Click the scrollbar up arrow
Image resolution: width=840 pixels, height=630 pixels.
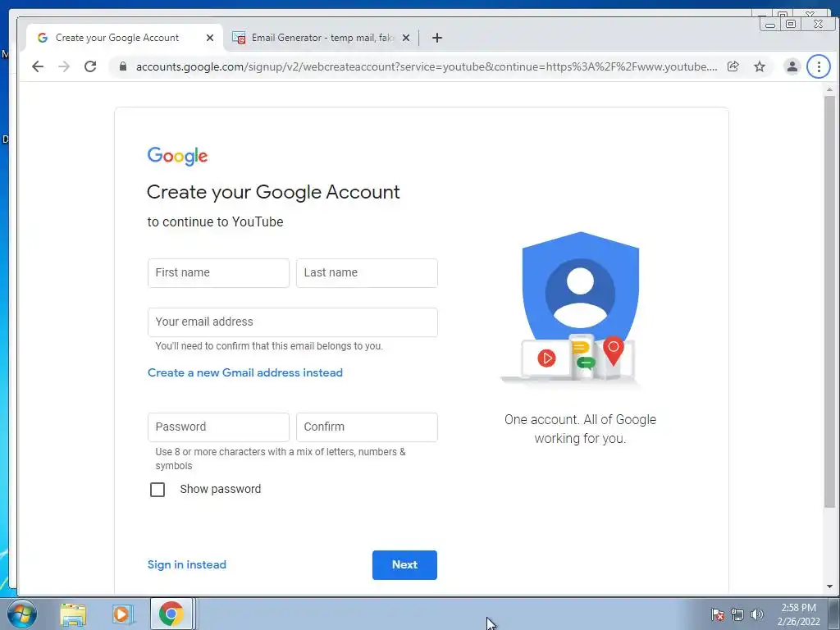(x=829, y=89)
